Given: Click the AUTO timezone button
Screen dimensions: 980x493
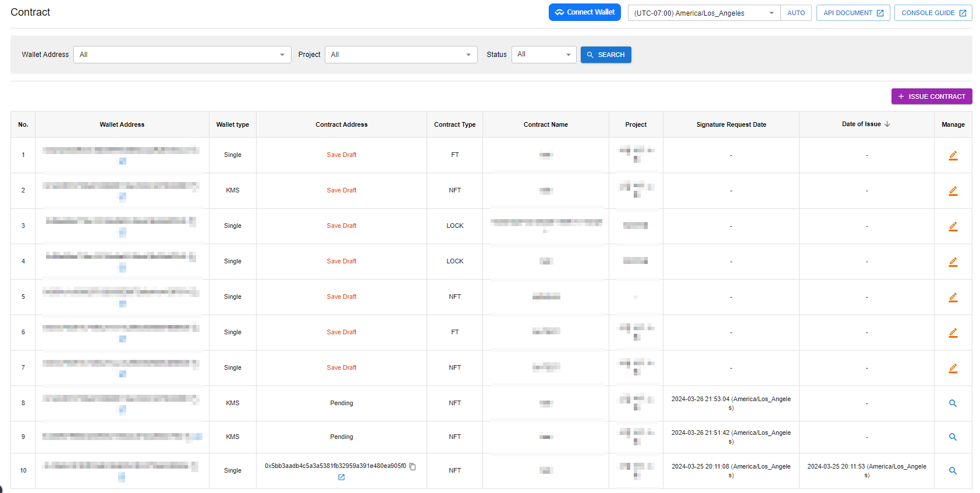Looking at the screenshot, I should click(796, 13).
